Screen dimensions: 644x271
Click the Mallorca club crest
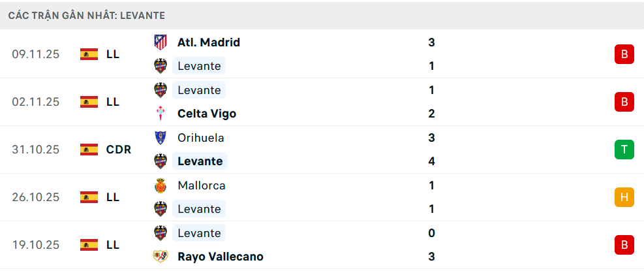(160, 185)
